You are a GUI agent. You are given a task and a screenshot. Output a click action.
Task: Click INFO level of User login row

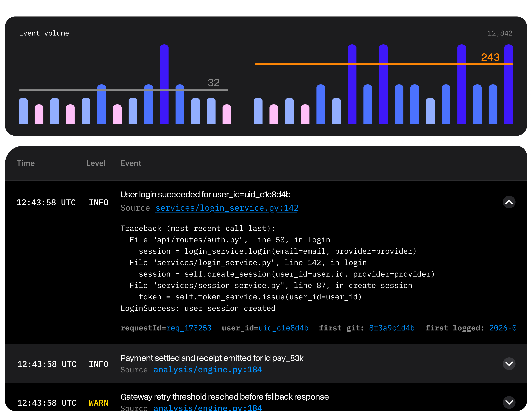coord(98,202)
